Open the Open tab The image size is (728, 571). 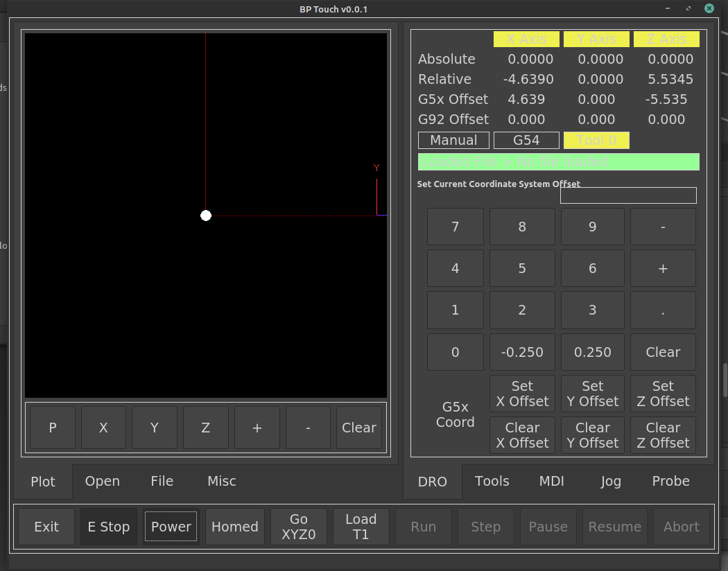coord(102,481)
